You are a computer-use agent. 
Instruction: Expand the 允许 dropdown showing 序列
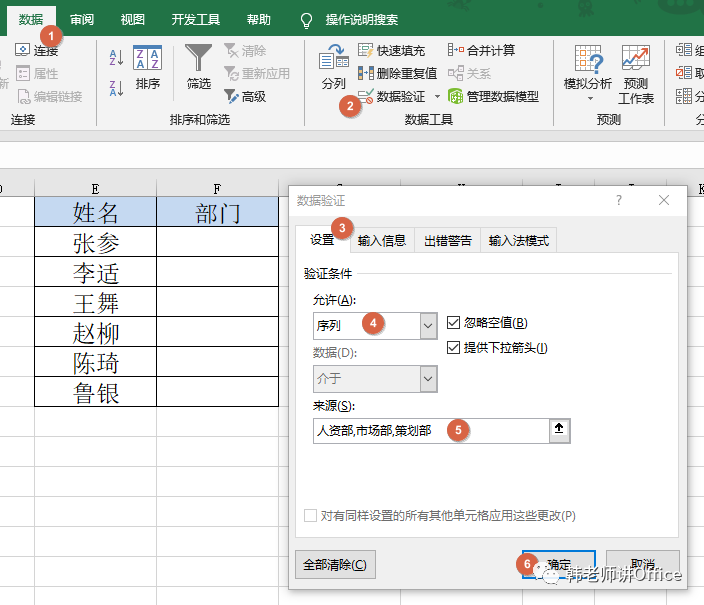click(x=428, y=325)
